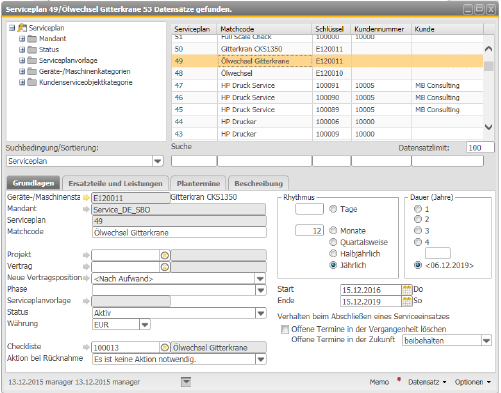Expand the Mandant tree node
This screenshot has height=393, width=501.
[x=22, y=39]
